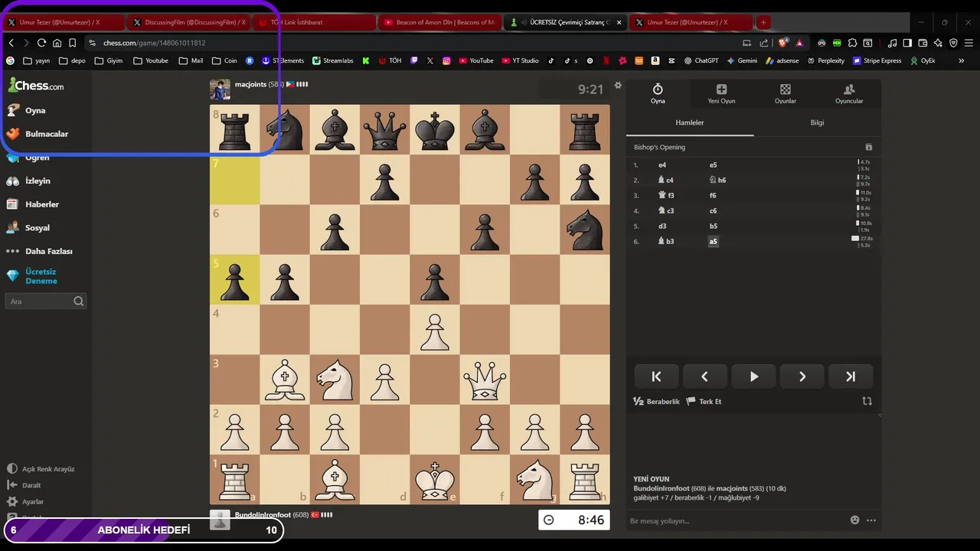Select the white queen on f3
Viewport: 980px width, 551px height.
coord(485,380)
